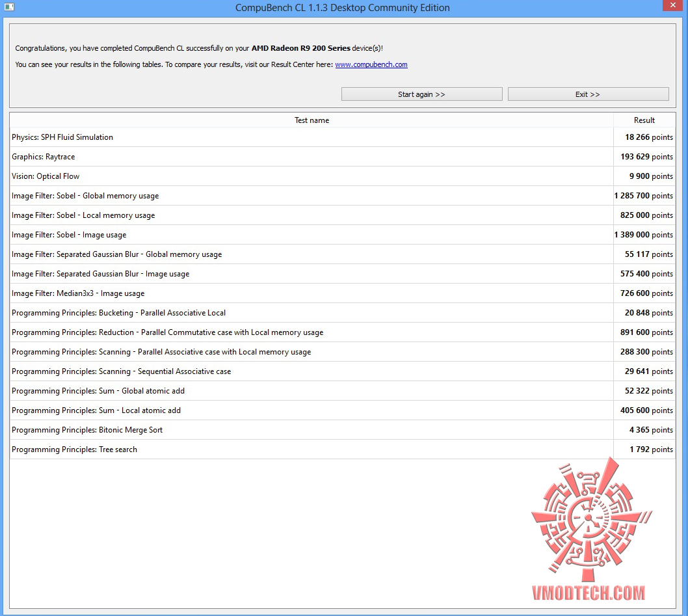Click the Exit >> button
Viewport: 688px width, 616px height.
point(588,94)
